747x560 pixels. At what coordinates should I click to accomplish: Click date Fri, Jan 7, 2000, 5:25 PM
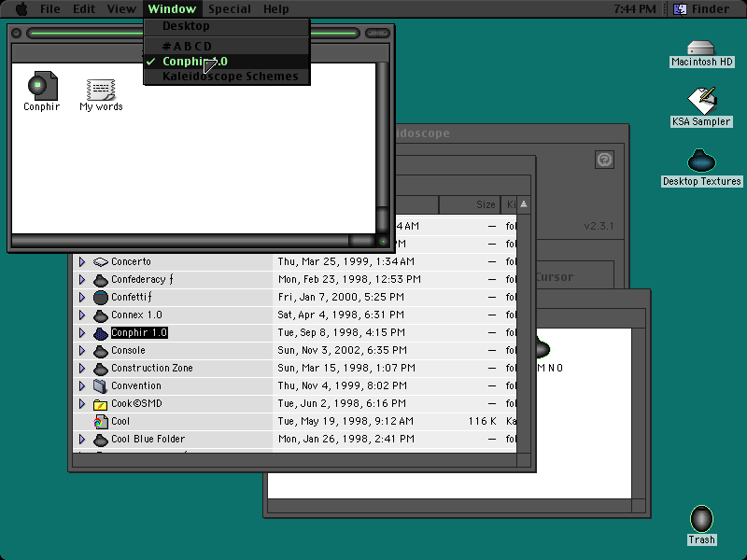(x=341, y=297)
